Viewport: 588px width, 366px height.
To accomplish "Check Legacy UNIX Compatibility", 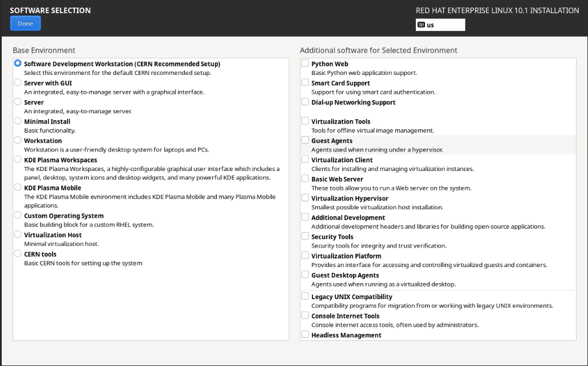I will (x=305, y=296).
